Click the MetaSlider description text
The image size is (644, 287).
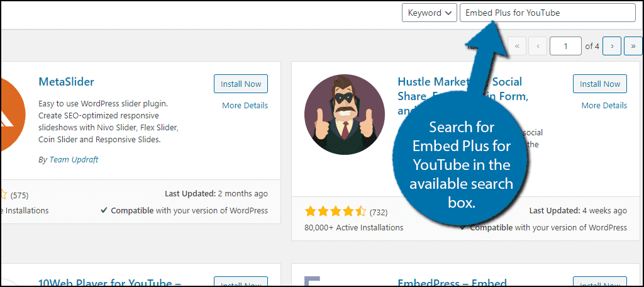[108, 121]
